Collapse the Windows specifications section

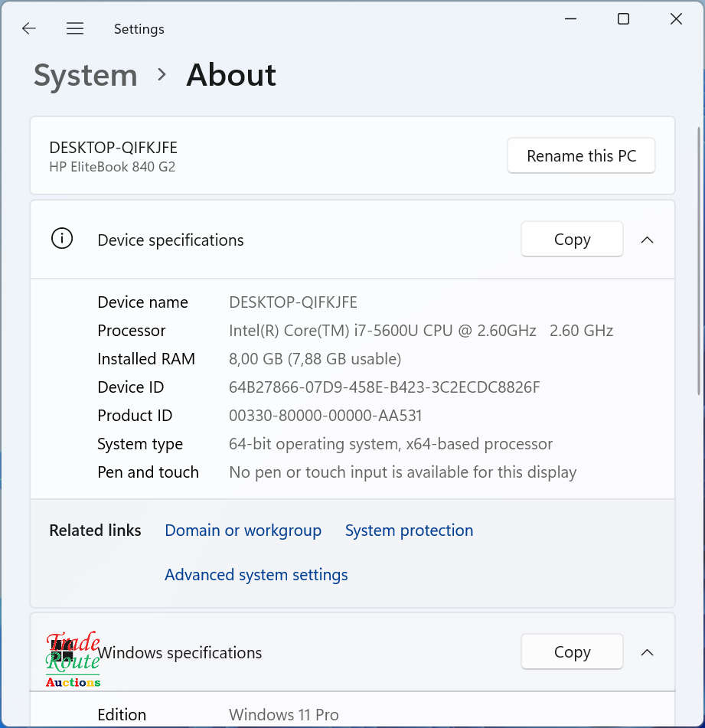(647, 652)
